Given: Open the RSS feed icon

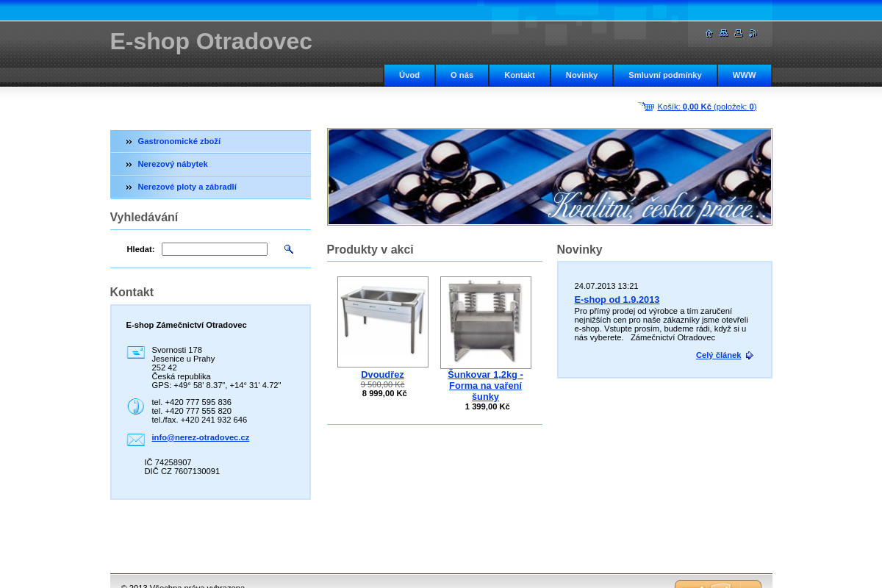Looking at the screenshot, I should (753, 33).
